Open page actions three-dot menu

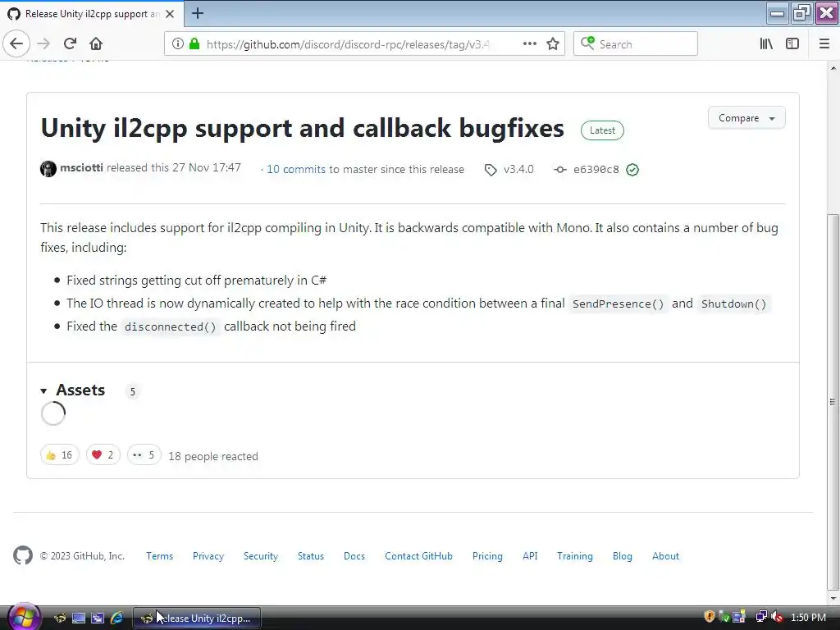529,44
